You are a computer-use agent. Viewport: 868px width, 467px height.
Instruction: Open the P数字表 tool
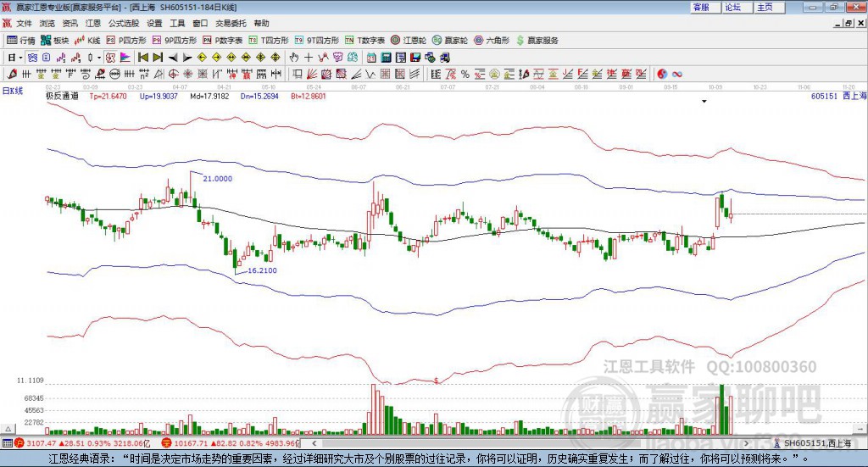point(223,41)
